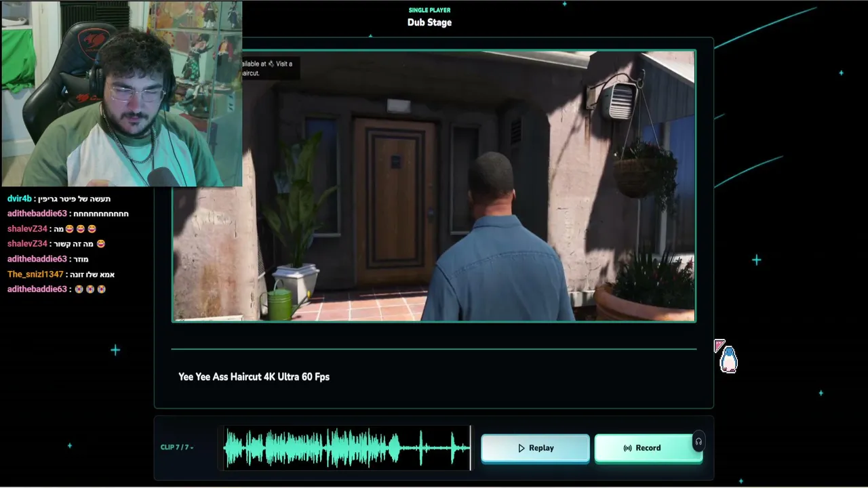The height and width of the screenshot is (488, 868).
Task: Click adithebaddie63's "מוזר" chat message
Action: pyautogui.click(x=81, y=259)
